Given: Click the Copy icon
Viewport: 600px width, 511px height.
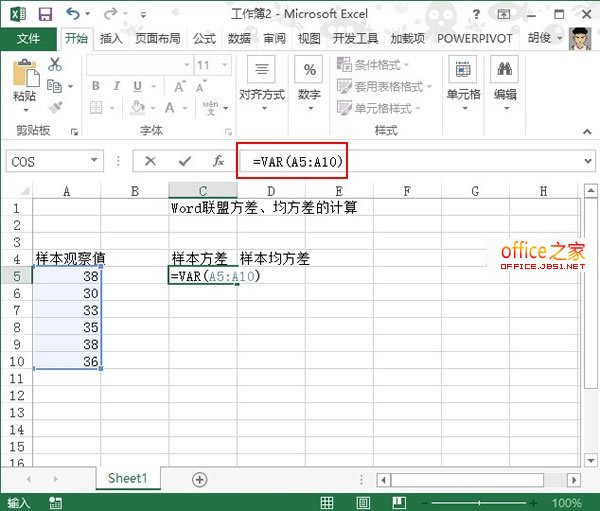Looking at the screenshot, I should pyautogui.click(x=54, y=86).
